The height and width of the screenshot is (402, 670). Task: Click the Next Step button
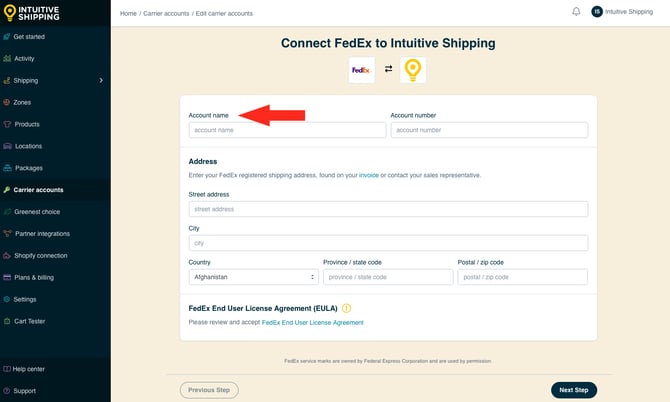coord(574,390)
